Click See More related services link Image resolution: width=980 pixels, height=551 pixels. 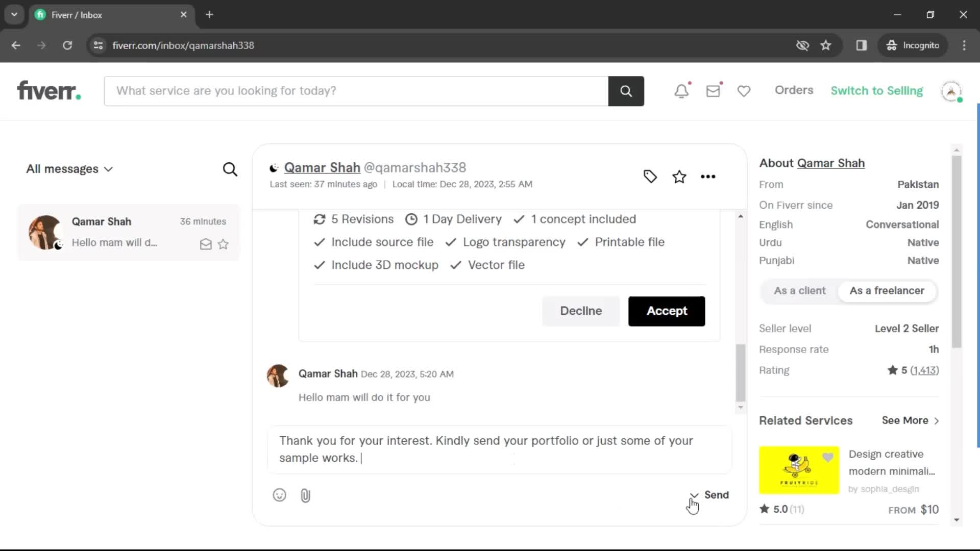tap(910, 420)
